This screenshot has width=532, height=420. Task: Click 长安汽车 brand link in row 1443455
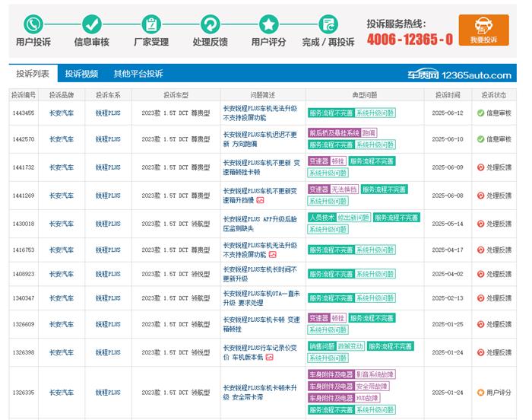click(62, 113)
